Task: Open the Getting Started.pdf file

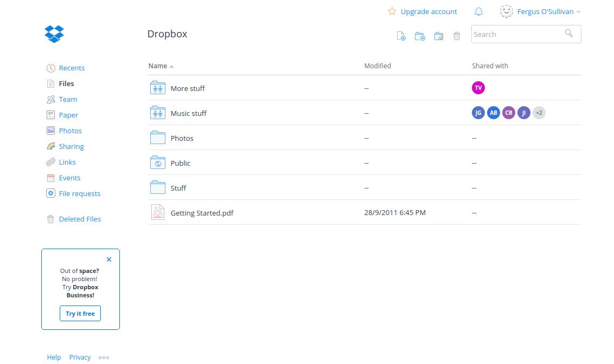Action: pos(202,213)
